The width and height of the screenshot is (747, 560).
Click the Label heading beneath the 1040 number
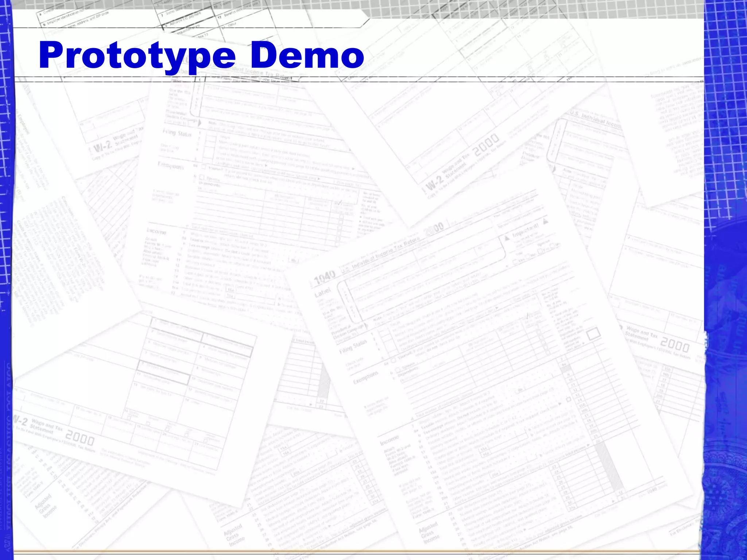pyautogui.click(x=323, y=292)
